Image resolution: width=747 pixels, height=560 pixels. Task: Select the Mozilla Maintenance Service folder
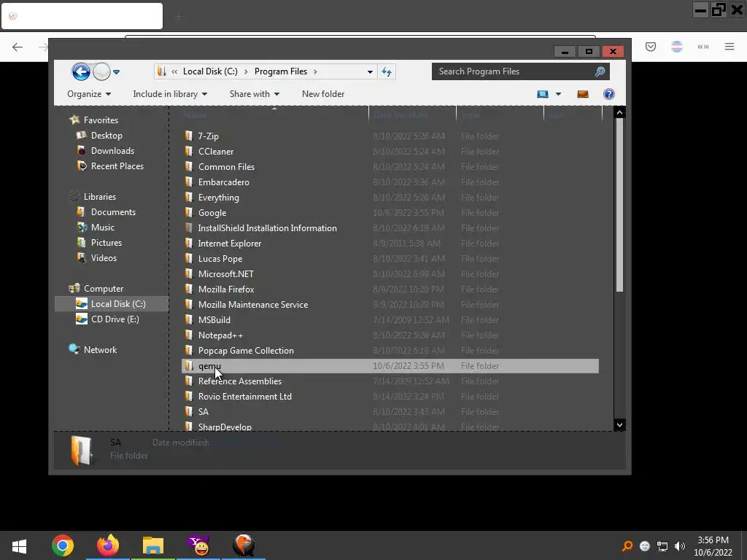tap(253, 304)
